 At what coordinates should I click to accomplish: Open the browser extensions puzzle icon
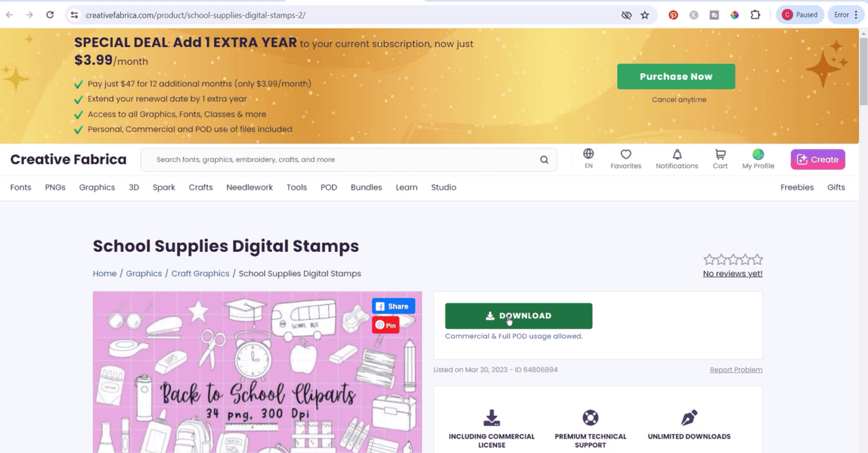[x=755, y=15]
